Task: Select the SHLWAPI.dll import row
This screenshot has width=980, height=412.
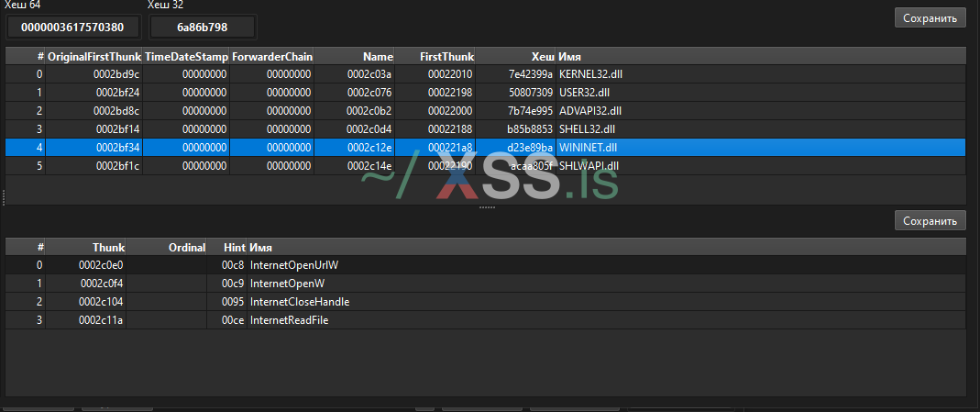Action: pyautogui.click(x=486, y=166)
